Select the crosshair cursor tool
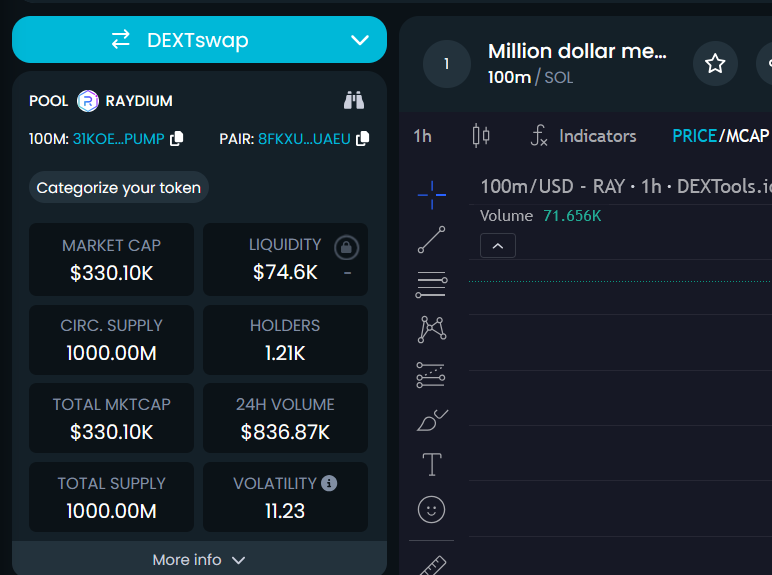 432,195
